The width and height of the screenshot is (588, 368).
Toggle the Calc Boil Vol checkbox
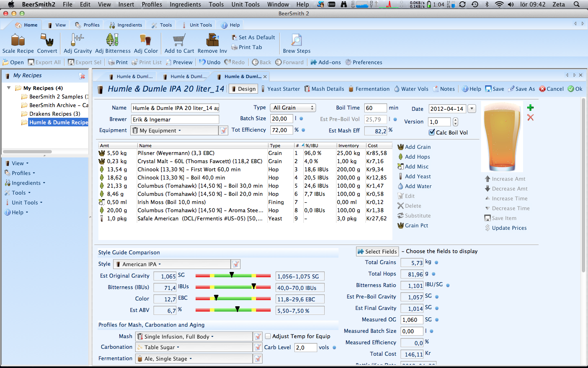(x=432, y=132)
